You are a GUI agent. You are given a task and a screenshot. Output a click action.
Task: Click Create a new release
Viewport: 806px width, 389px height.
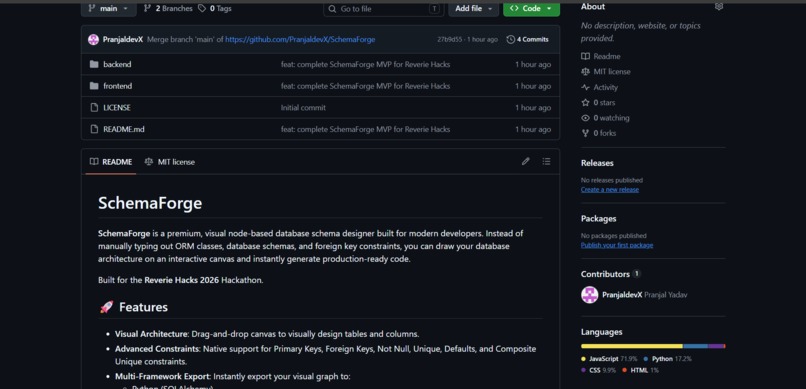[610, 190]
